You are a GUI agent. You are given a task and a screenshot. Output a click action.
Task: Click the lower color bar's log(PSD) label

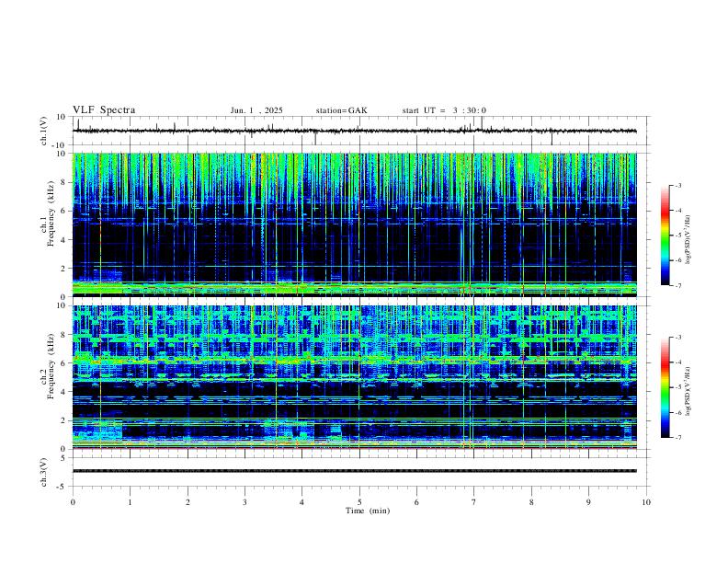[x=688, y=391]
